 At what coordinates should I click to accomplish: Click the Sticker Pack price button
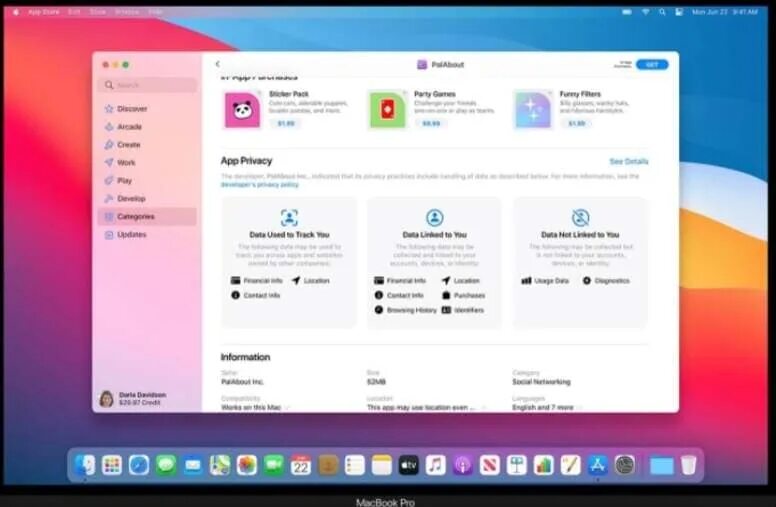286,123
